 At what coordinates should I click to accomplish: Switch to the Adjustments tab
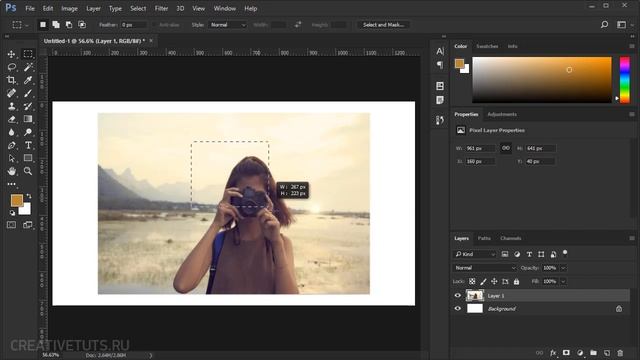[502, 114]
